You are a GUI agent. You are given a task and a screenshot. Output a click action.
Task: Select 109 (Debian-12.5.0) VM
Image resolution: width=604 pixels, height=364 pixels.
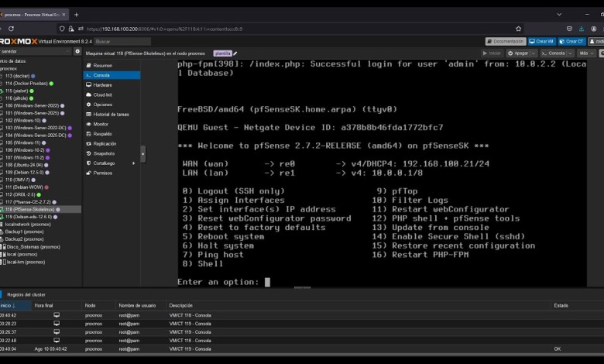click(x=24, y=173)
